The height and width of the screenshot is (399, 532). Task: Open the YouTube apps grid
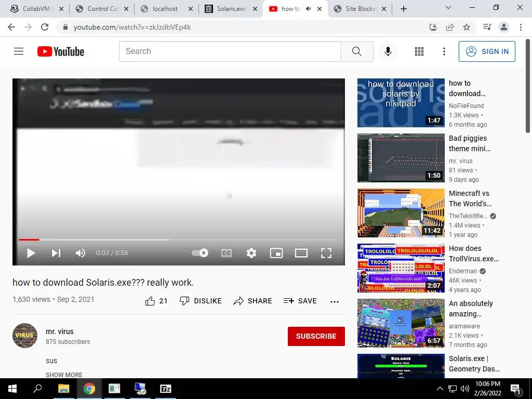click(x=419, y=51)
